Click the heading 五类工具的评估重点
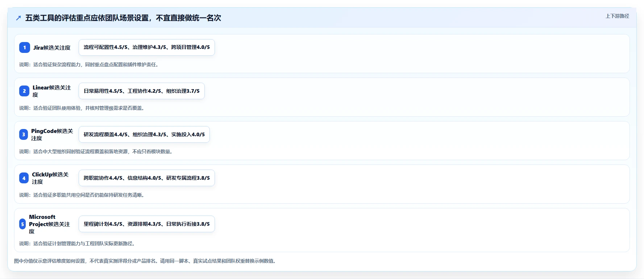Image resolution: width=644 pixels, height=279 pixels. pyautogui.click(x=123, y=18)
